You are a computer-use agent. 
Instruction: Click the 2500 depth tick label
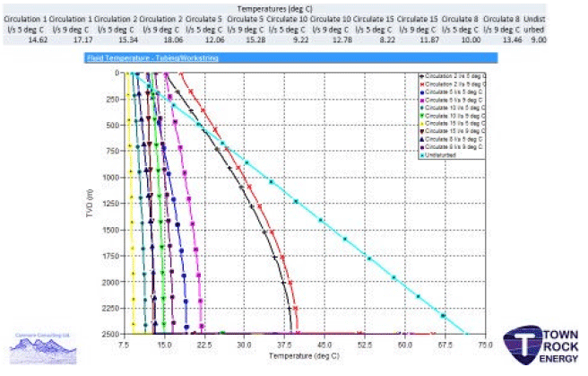pyautogui.click(x=110, y=334)
